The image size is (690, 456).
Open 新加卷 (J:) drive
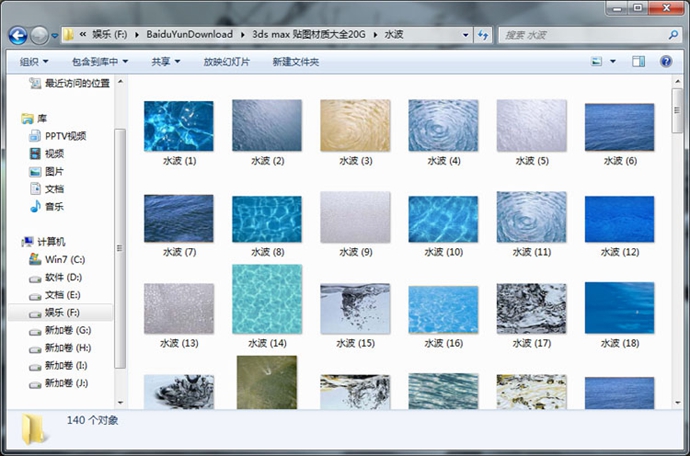click(x=58, y=383)
